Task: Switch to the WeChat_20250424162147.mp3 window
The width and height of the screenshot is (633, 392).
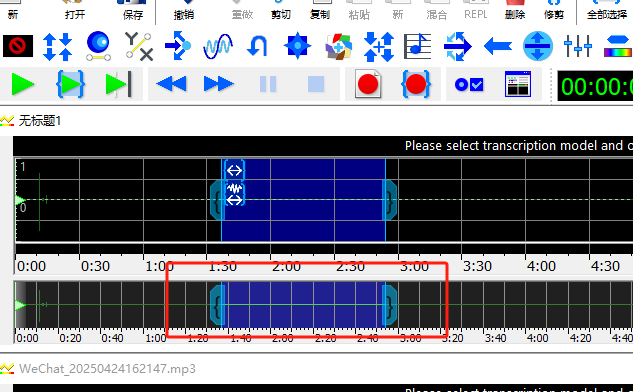Action: pos(107,369)
